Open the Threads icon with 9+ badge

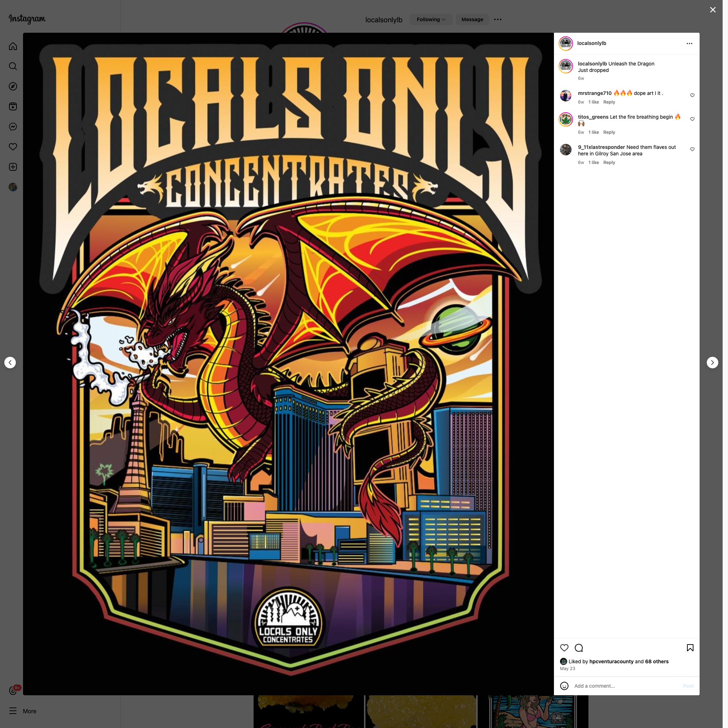[x=14, y=690]
